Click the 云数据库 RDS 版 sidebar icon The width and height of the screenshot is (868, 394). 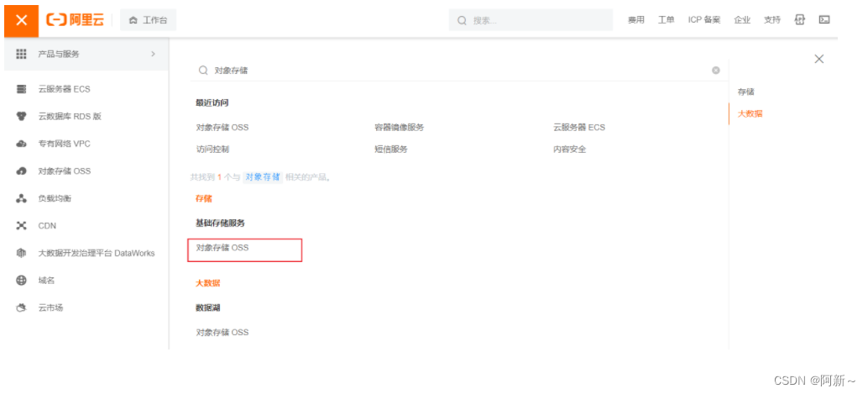[22, 117]
